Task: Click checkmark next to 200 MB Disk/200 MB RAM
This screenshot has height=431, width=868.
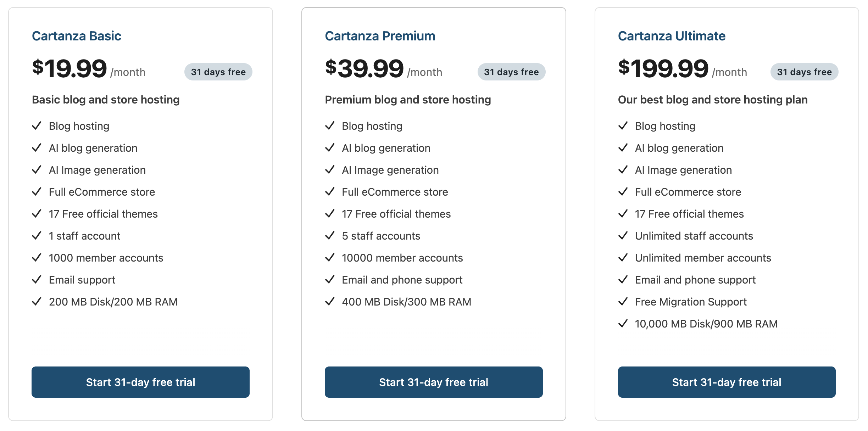Action: pyautogui.click(x=37, y=302)
